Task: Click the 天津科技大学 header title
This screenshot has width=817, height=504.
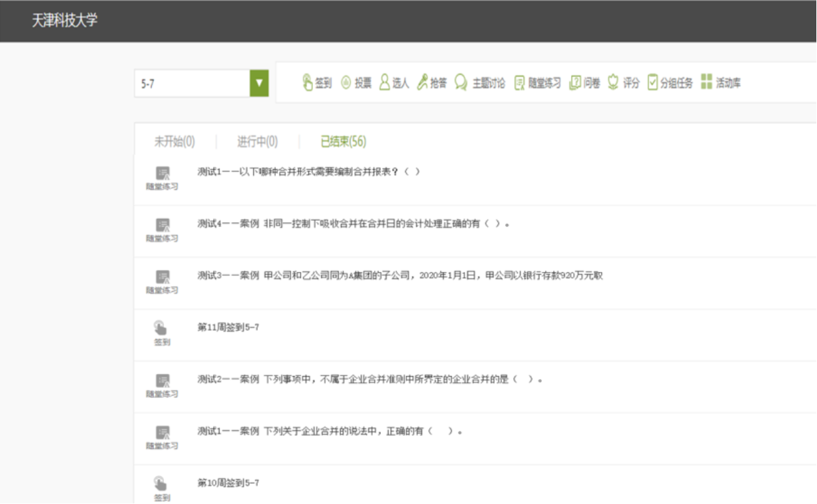Action: click(64, 21)
